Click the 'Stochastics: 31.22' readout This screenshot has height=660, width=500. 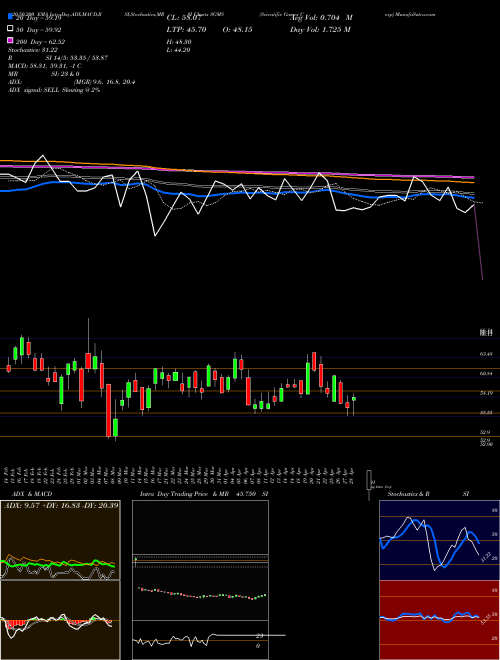tap(31, 50)
